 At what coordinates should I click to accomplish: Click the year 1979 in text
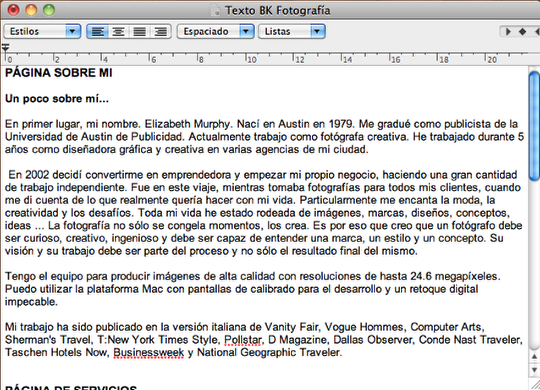[341, 124]
